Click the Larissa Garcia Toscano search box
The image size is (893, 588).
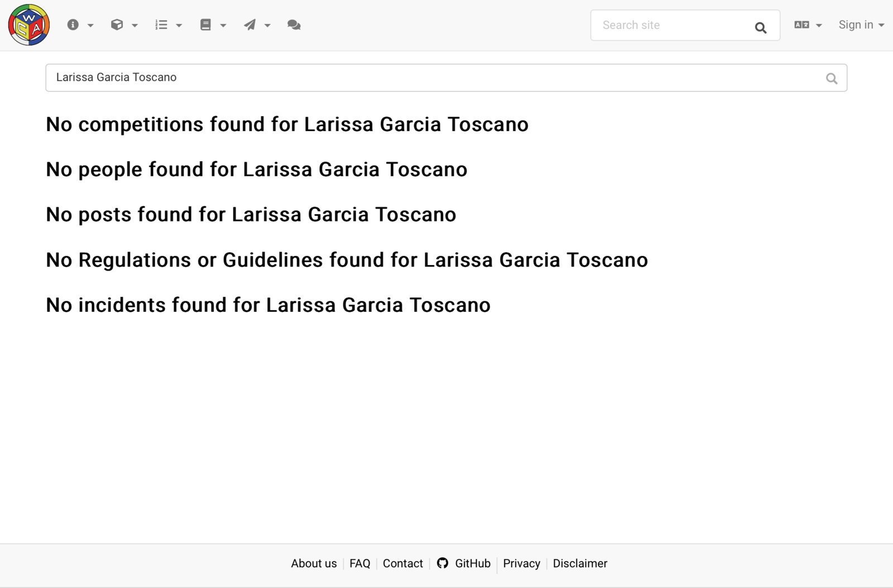(x=446, y=78)
